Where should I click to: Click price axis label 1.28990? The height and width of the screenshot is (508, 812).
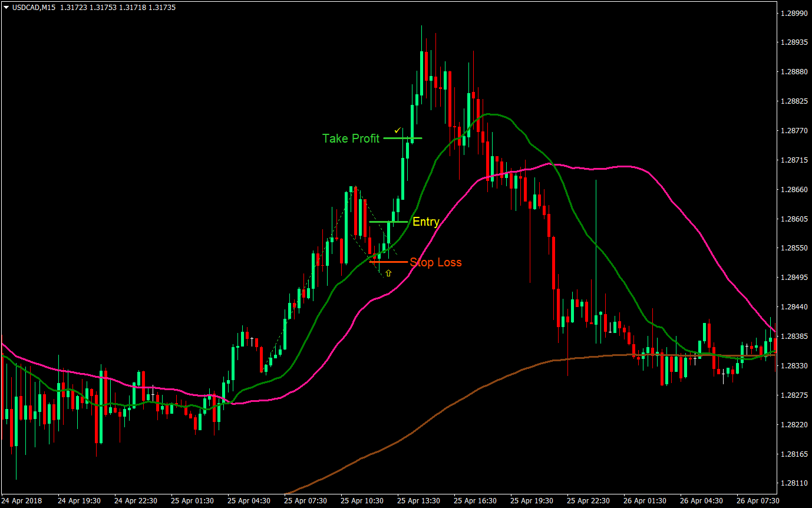click(x=793, y=13)
